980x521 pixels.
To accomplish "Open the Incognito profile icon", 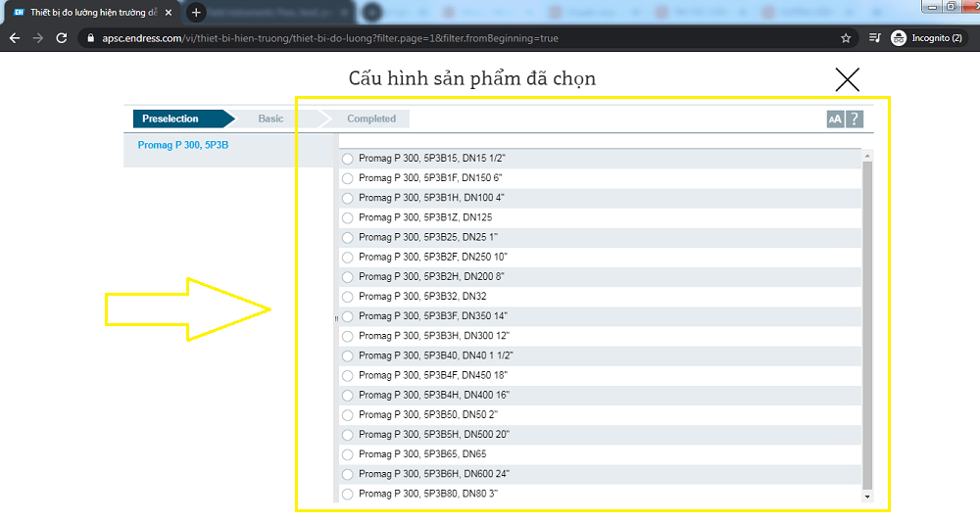I will 898,38.
